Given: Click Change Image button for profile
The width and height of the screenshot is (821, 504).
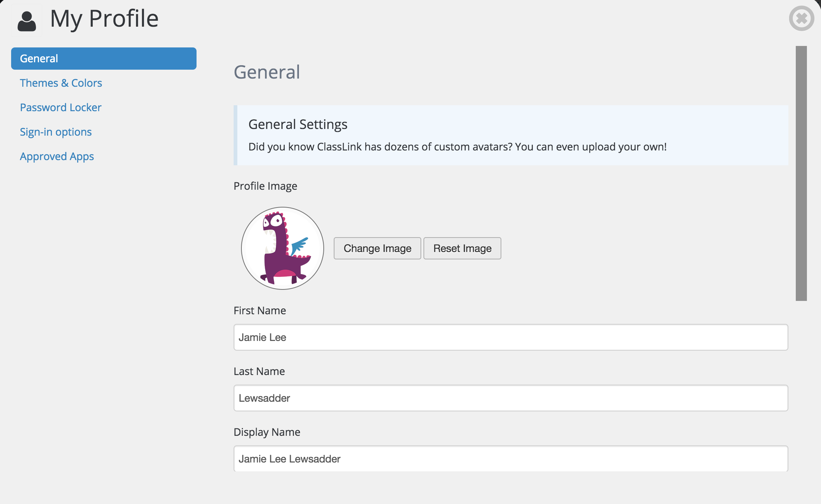Looking at the screenshot, I should (377, 249).
